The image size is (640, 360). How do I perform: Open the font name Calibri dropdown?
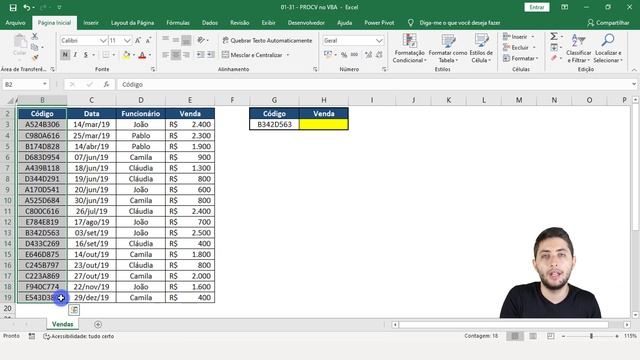103,40
